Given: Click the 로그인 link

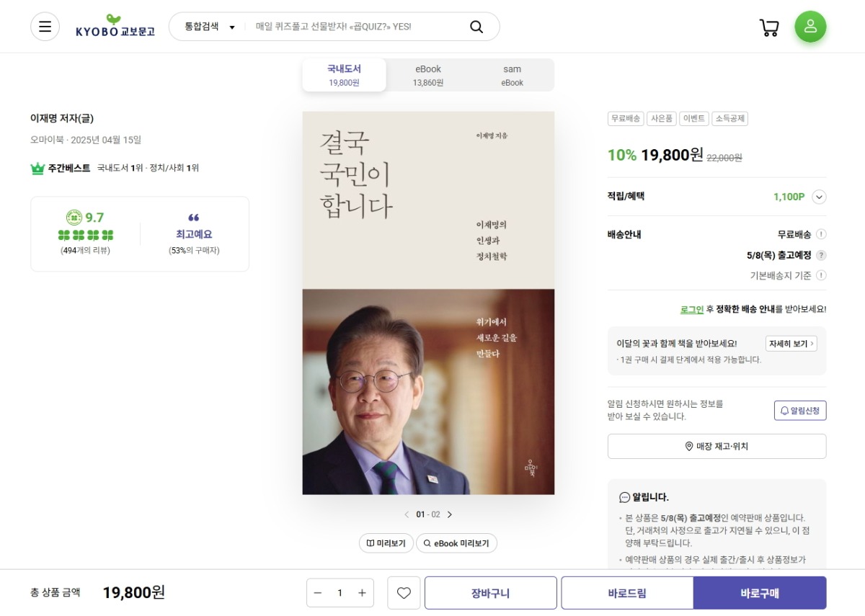Looking at the screenshot, I should pos(691,309).
